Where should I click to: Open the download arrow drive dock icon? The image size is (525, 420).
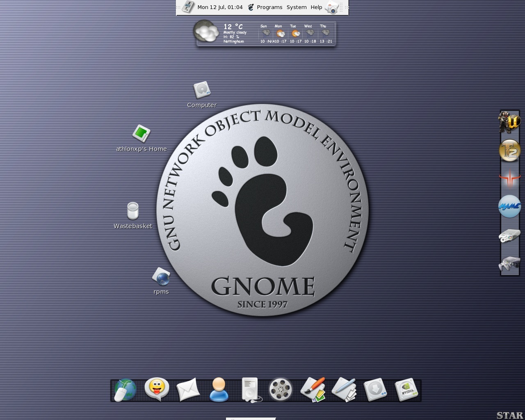(x=375, y=390)
